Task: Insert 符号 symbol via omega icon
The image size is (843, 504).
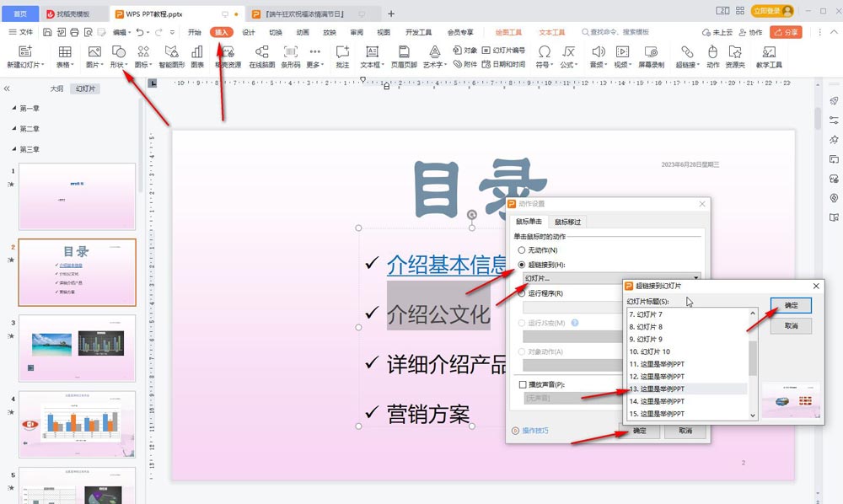Action: (x=544, y=51)
